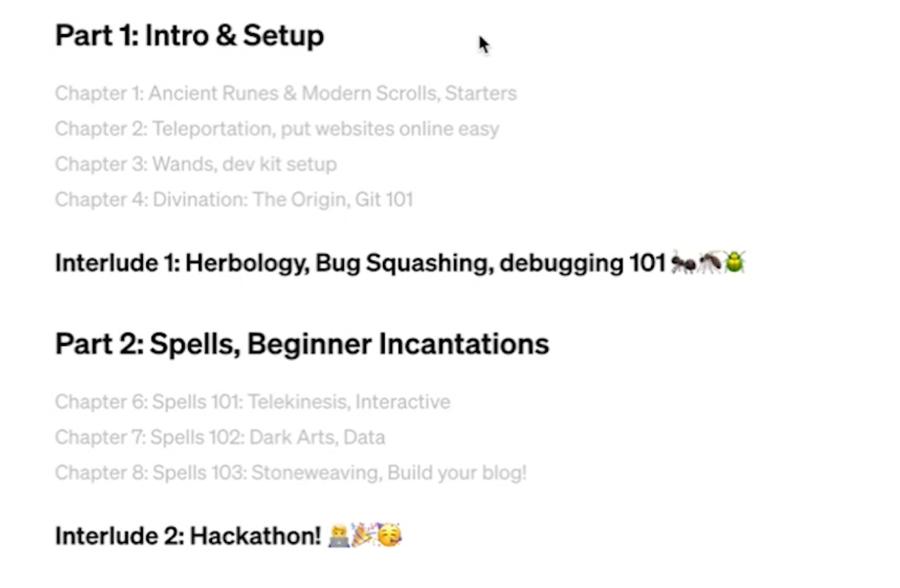900x588 pixels.
Task: Click the Interlude 2: Hackathon heading text
Action: (x=188, y=536)
